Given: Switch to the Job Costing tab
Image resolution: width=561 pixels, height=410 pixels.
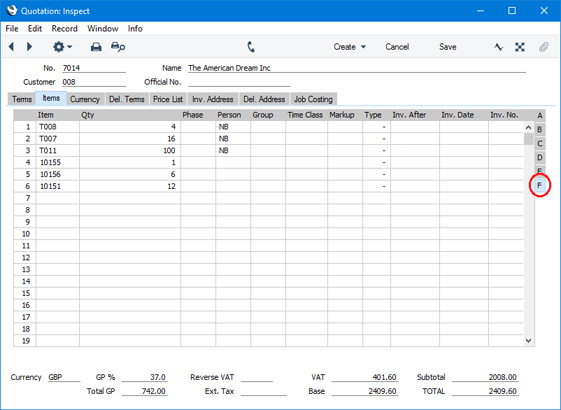Looking at the screenshot, I should pyautogui.click(x=313, y=99).
